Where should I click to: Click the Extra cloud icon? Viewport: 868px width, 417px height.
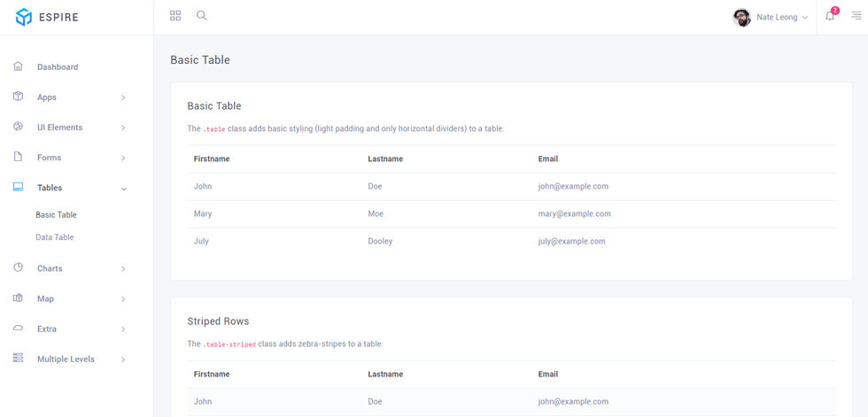18,328
